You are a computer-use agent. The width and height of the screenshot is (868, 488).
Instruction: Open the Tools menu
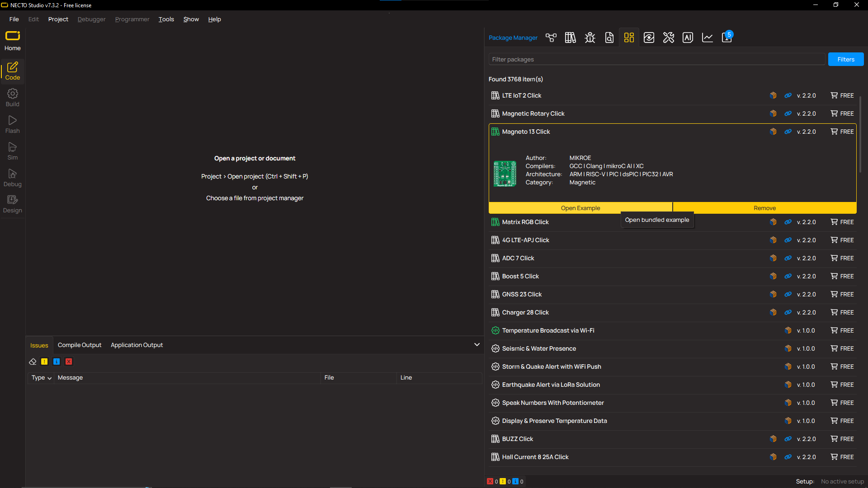[x=166, y=19]
